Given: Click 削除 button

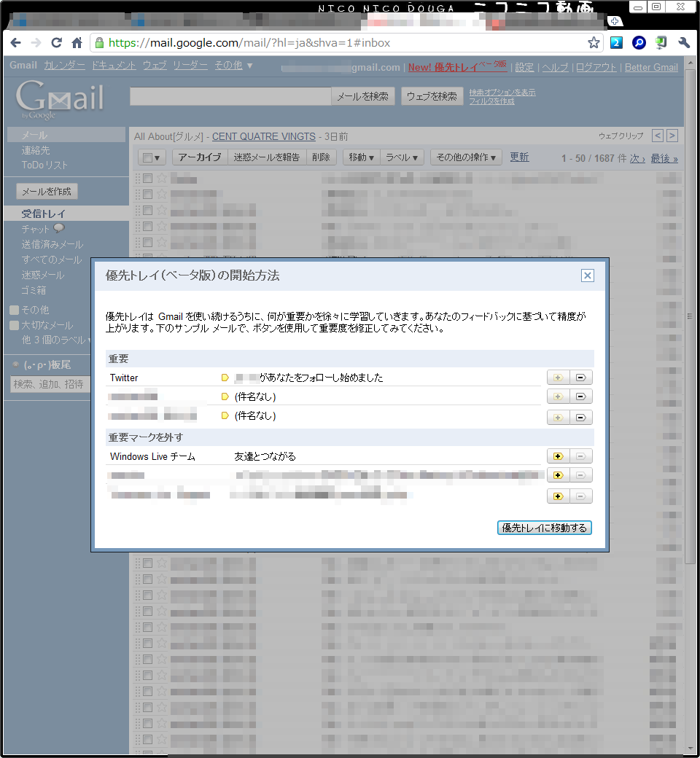Looking at the screenshot, I should pos(321,157).
